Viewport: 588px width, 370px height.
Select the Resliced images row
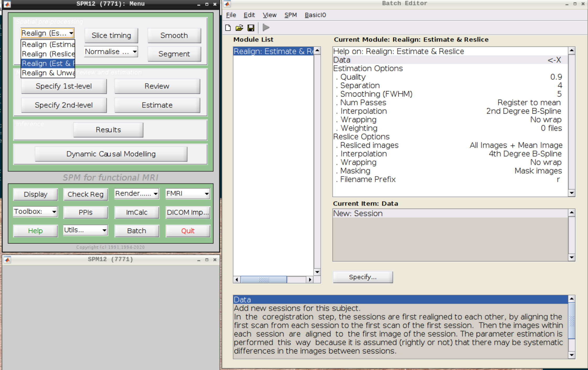coord(450,145)
